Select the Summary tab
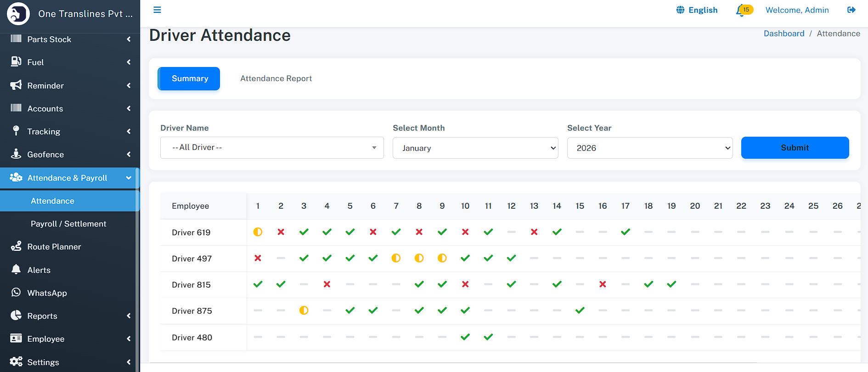Viewport: 868px width, 372px height. 189,78
